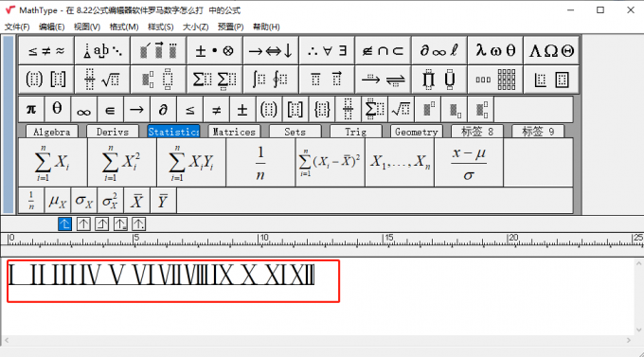The width and height of the screenshot is (644, 357).
Task: Open the 格式(M) menu
Action: (124, 27)
